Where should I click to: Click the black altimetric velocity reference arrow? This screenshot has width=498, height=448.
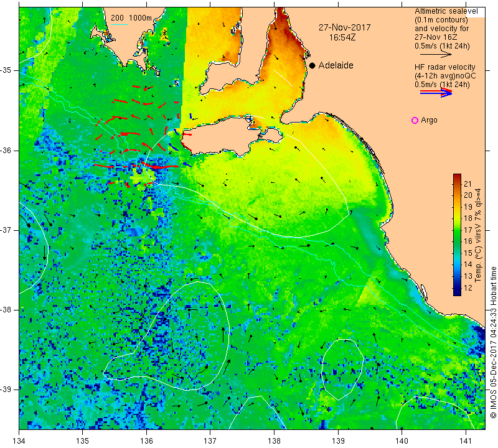(x=436, y=55)
